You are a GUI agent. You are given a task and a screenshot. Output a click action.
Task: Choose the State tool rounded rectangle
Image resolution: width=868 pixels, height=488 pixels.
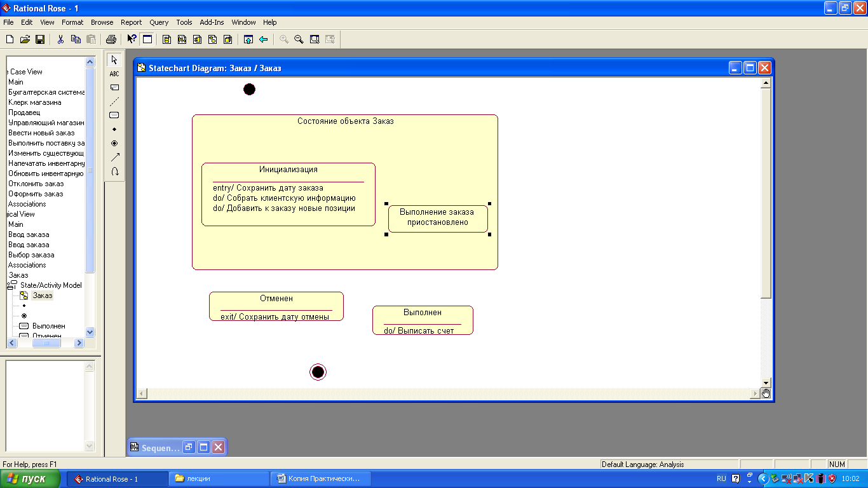tap(114, 116)
